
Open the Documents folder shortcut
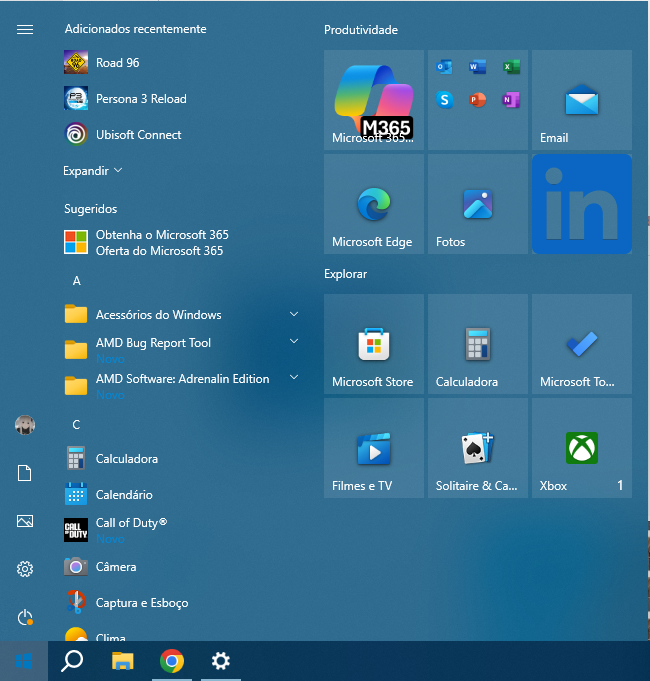coord(25,473)
